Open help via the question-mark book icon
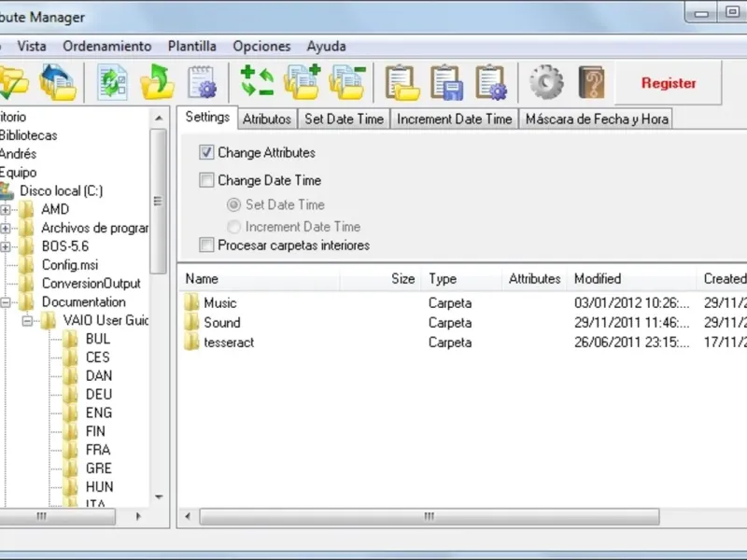 point(592,82)
